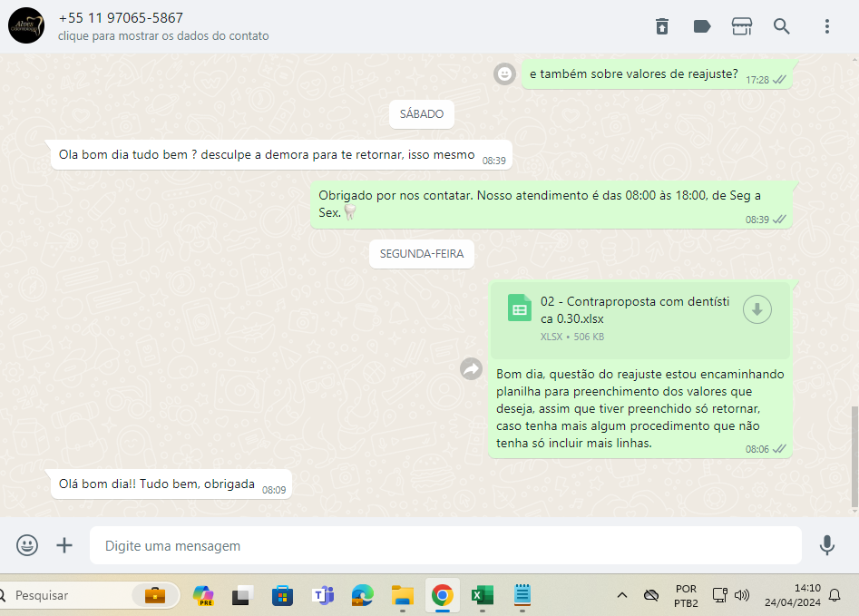Image resolution: width=859 pixels, height=616 pixels.
Task: Open Microsoft Edge from the taskbar
Action: click(362, 595)
